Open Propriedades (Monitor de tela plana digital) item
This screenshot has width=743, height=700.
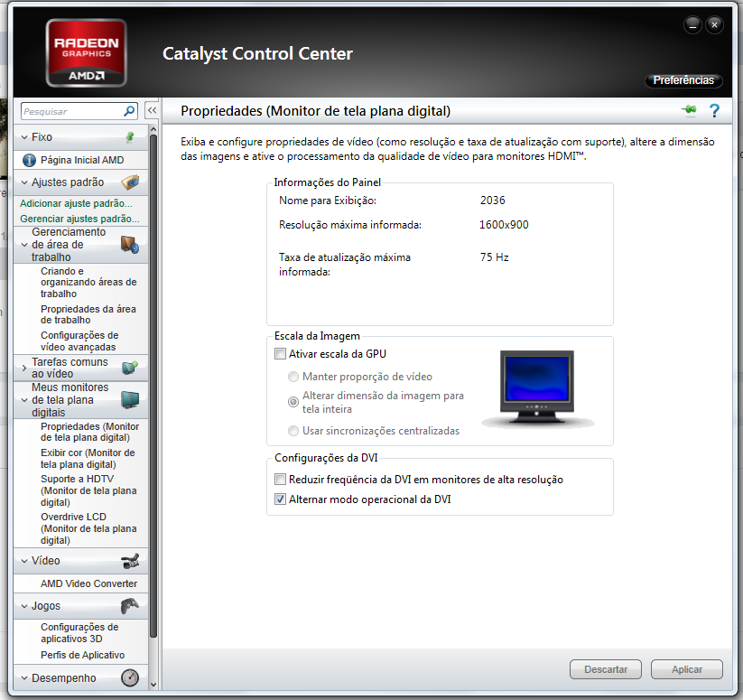point(89,432)
